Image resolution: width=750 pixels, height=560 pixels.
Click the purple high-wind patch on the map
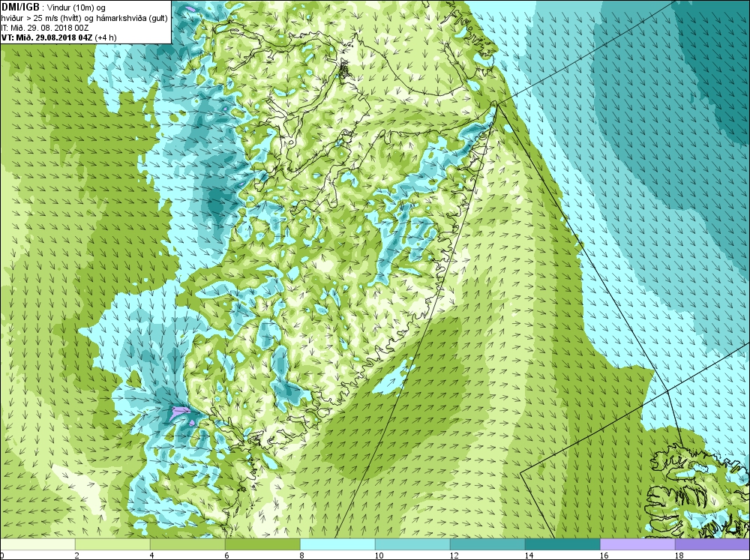pos(180,411)
